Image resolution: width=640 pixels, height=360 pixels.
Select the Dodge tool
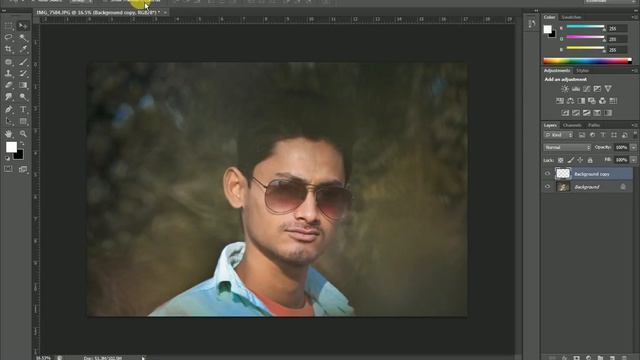pos(23,97)
